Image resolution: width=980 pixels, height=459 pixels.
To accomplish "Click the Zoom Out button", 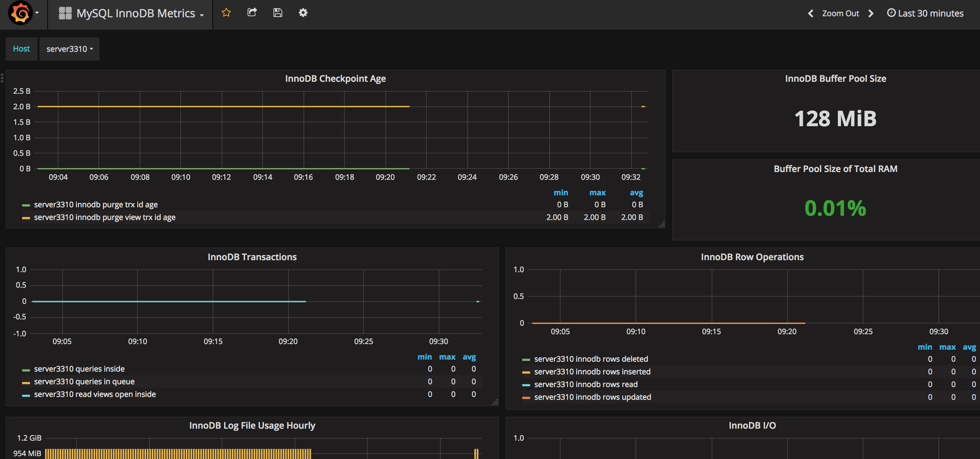I will [840, 13].
